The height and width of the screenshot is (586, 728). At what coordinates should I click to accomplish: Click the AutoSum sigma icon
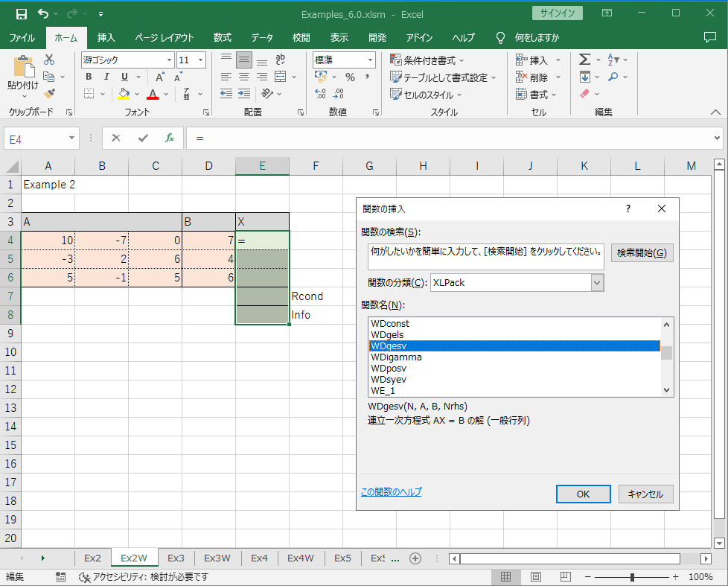584,60
